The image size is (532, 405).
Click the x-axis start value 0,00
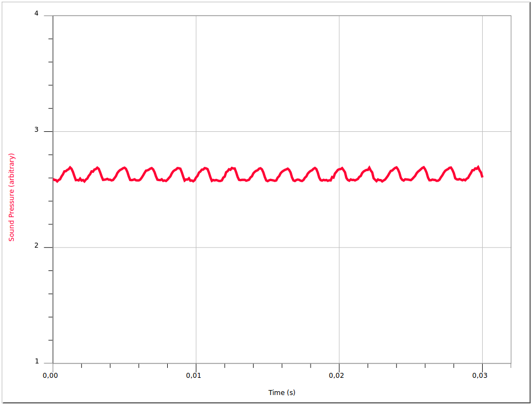coord(50,376)
